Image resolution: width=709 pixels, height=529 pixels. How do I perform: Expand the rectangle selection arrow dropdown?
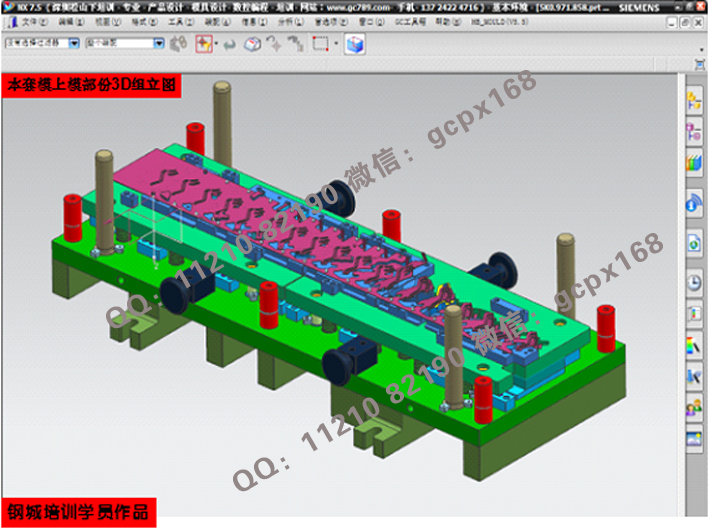[x=337, y=44]
